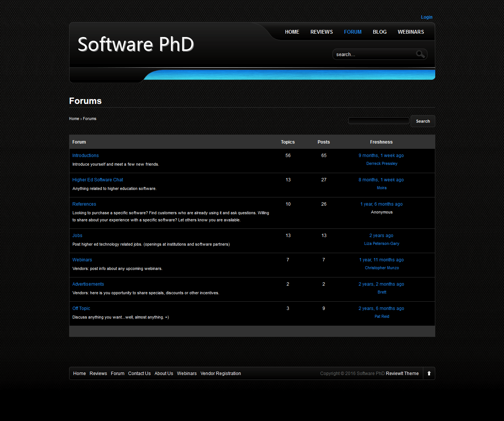The width and height of the screenshot is (504, 421).
Task: Open the Blog menu item
Action: 380,32
